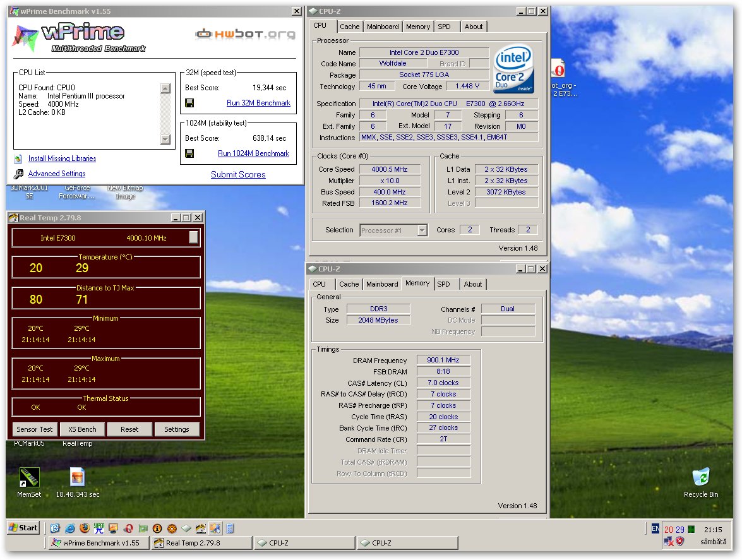This screenshot has height=560, width=742.
Task: Open About tab in lower CPU-Z window
Action: [x=473, y=284]
